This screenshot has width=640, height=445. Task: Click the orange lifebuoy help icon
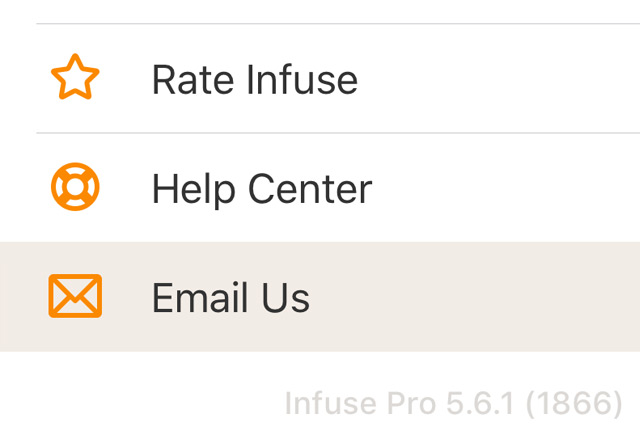point(75,187)
